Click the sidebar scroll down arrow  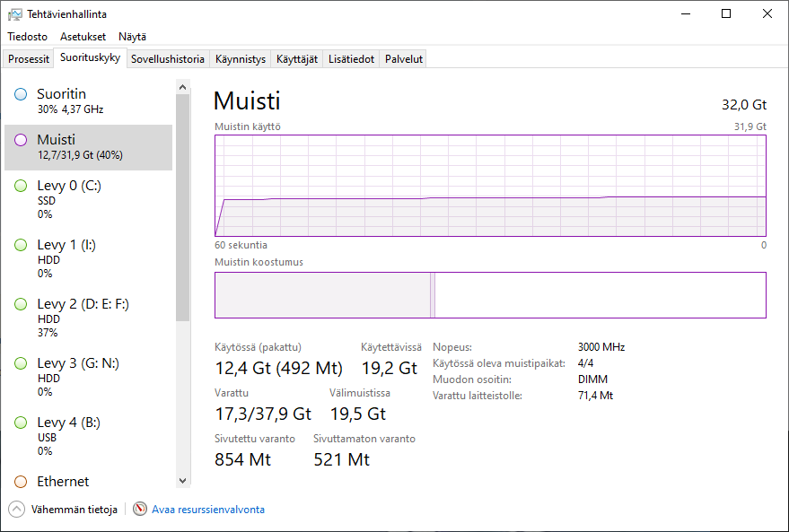point(182,481)
